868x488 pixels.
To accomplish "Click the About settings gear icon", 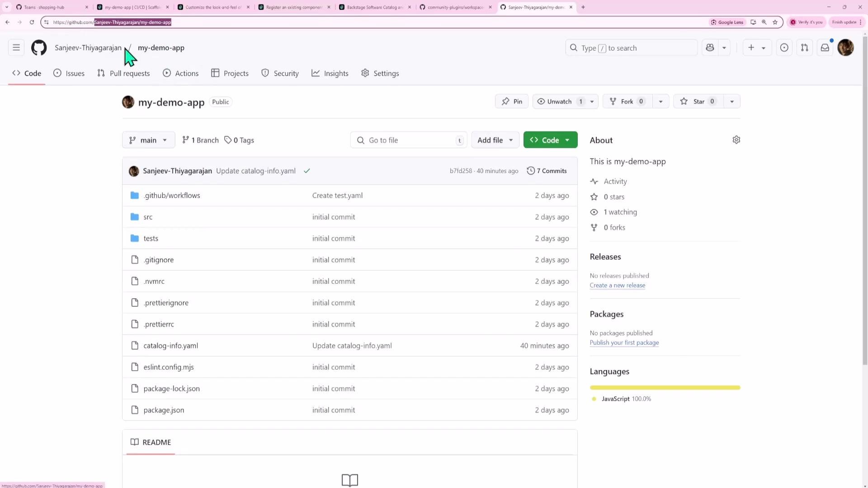I will pos(736,140).
